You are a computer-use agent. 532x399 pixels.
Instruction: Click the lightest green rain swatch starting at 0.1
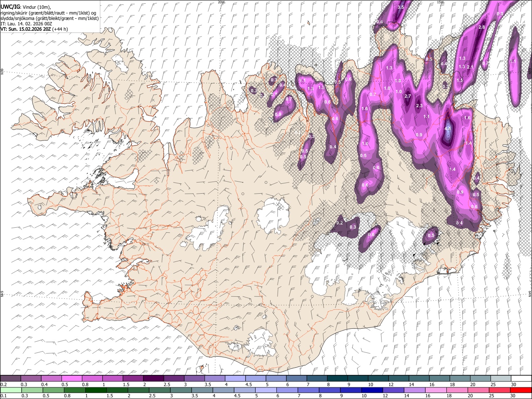(x=11, y=390)
